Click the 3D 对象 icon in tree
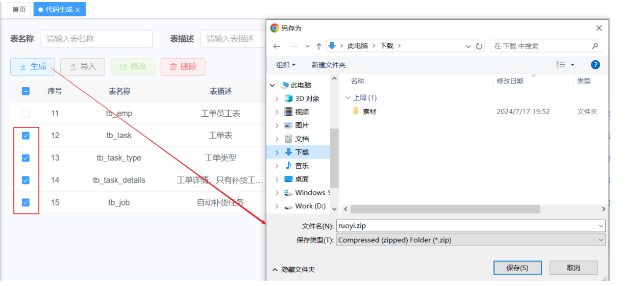 pyautogui.click(x=289, y=98)
